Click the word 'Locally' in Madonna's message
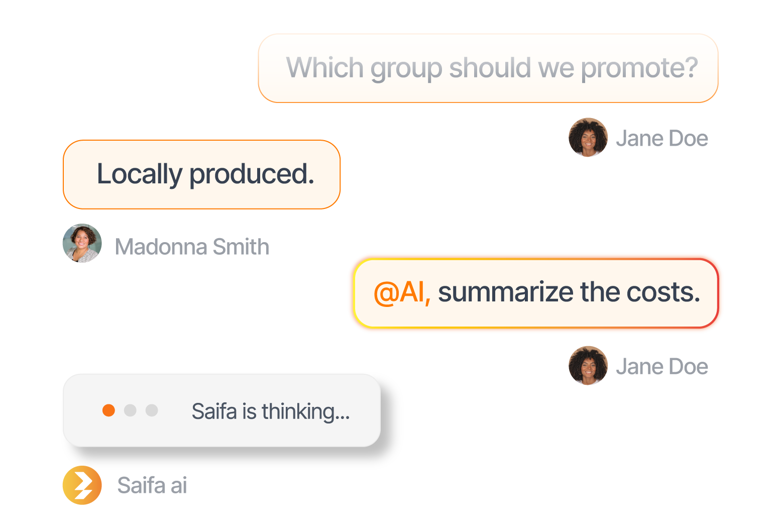777x532 pixels. point(139,174)
